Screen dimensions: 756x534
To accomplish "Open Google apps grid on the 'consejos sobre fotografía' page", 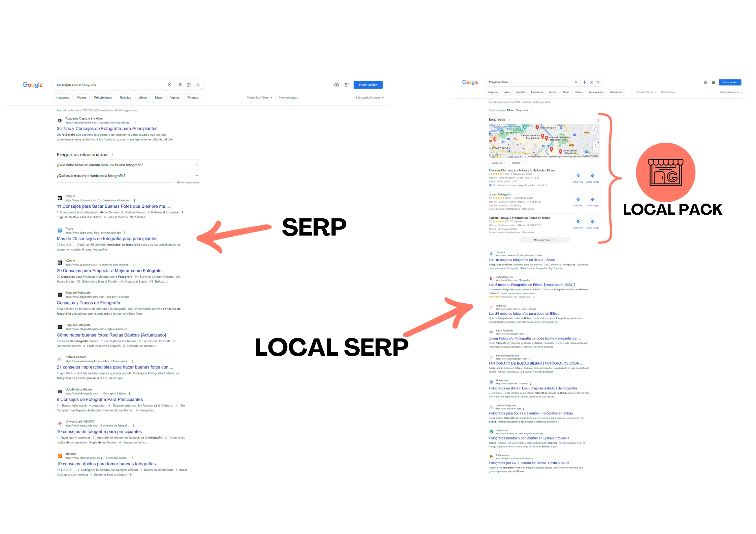I will (347, 85).
